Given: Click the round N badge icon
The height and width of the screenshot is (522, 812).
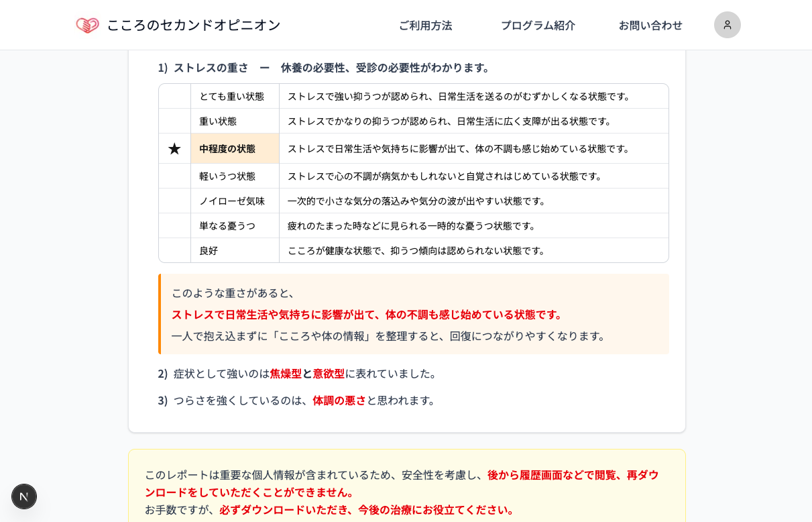Looking at the screenshot, I should [x=24, y=497].
